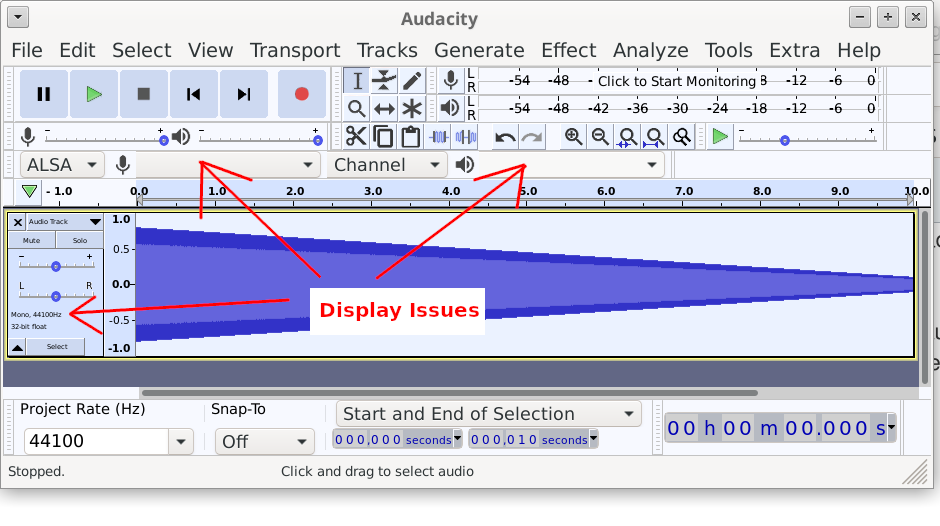Image resolution: width=940 pixels, height=526 pixels.
Task: Click the track pan slider knob
Action: tap(56, 296)
